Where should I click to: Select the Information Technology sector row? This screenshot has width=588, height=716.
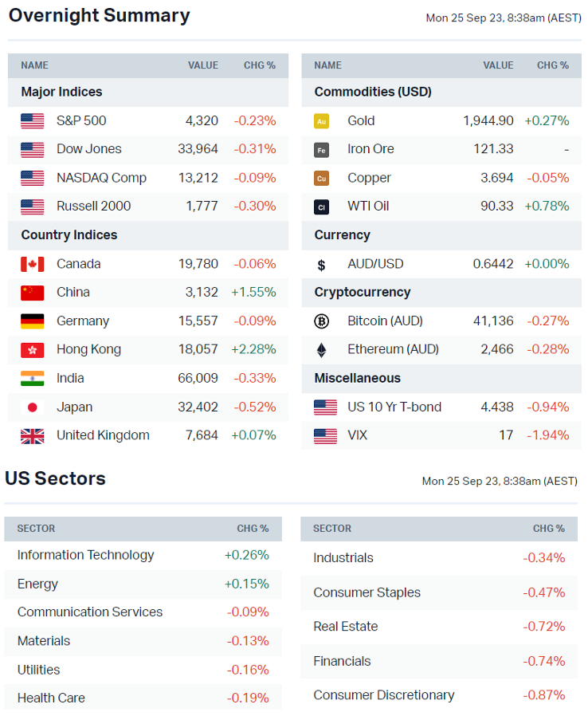point(85,555)
